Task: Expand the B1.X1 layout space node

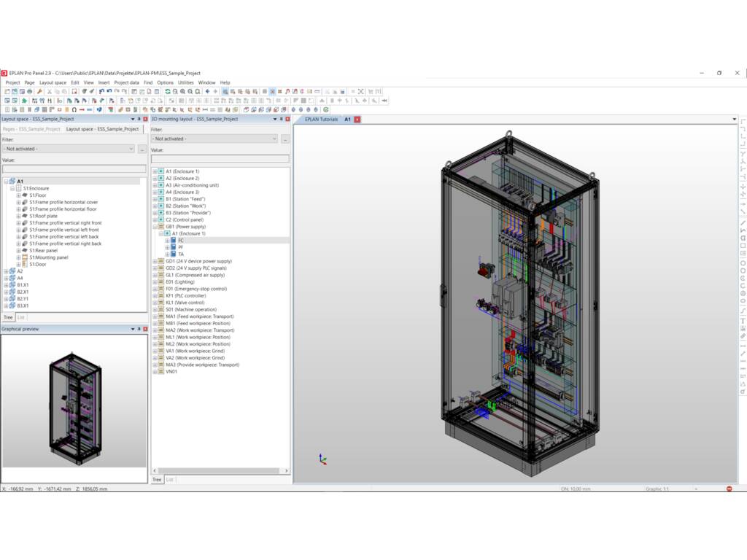Action: click(6, 285)
